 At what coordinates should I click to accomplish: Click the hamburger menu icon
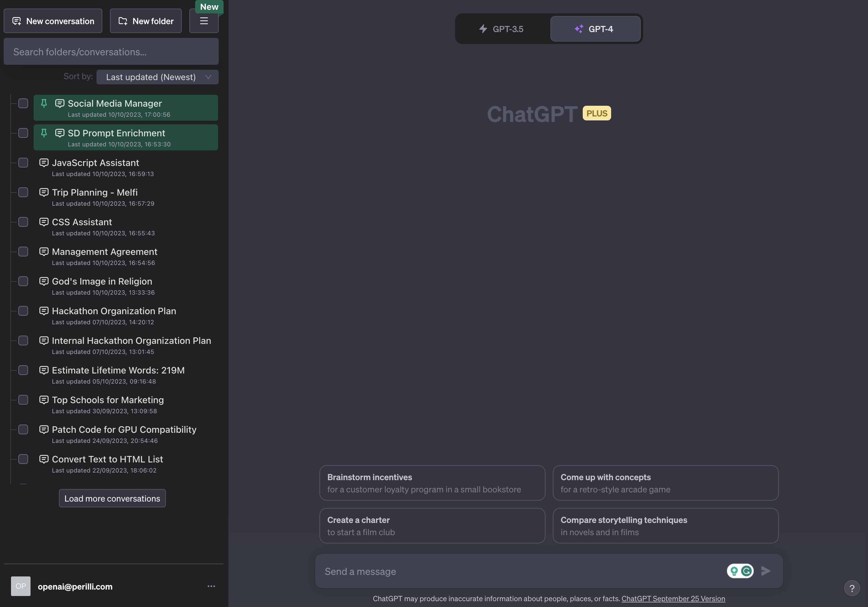click(204, 21)
